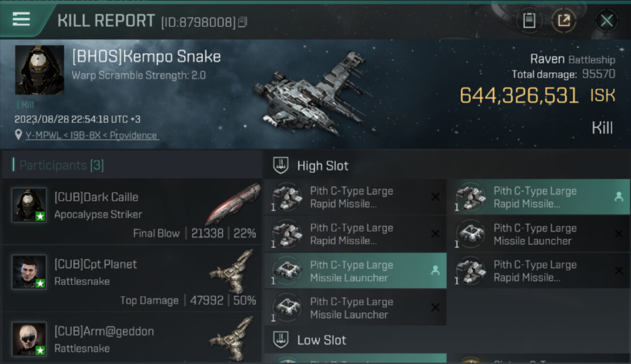The height and width of the screenshot is (364, 631).
Task: Open the clipboard report icon
Action: [x=529, y=20]
